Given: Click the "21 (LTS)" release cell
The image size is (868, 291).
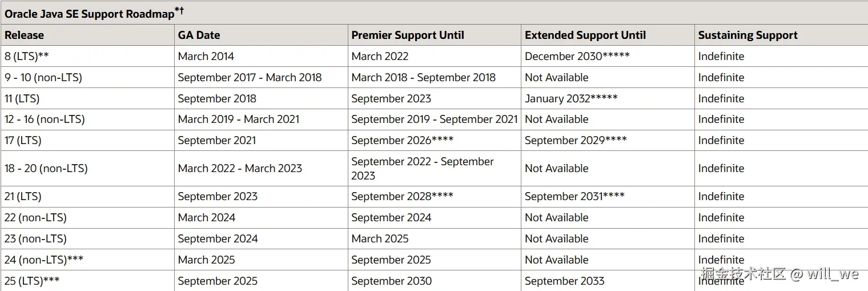Looking at the screenshot, I should (23, 196).
